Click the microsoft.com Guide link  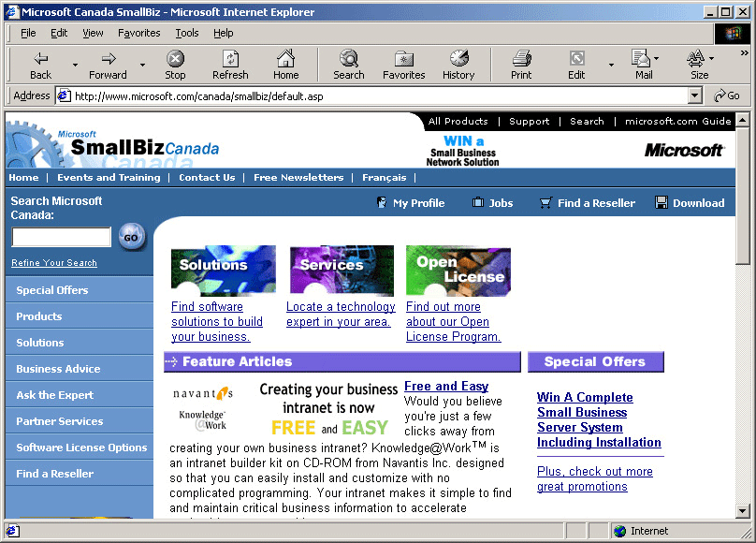678,121
